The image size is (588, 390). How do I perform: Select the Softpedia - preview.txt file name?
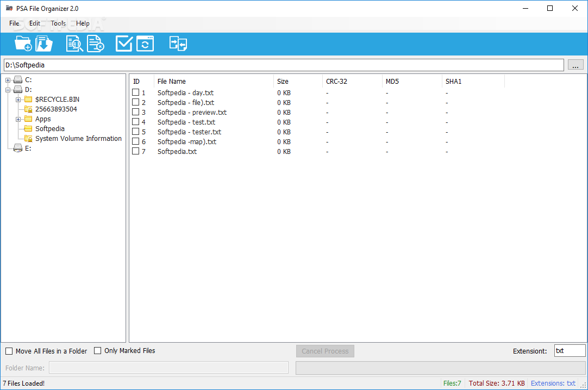[x=192, y=112]
